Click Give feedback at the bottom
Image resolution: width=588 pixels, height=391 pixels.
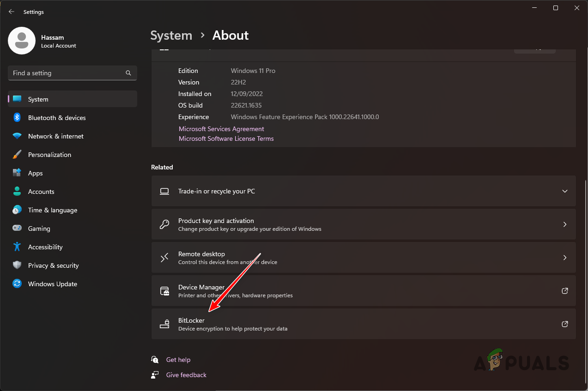pyautogui.click(x=186, y=375)
